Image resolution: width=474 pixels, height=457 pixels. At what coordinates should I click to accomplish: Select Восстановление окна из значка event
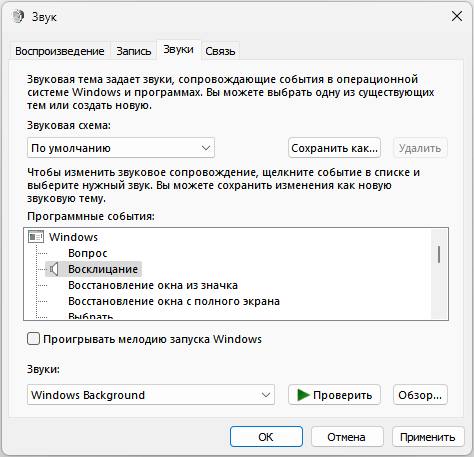click(x=153, y=285)
